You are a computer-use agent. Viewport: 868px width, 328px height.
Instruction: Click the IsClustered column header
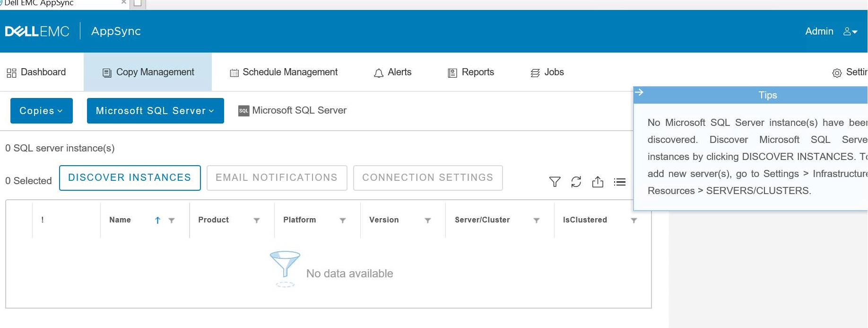coord(585,220)
